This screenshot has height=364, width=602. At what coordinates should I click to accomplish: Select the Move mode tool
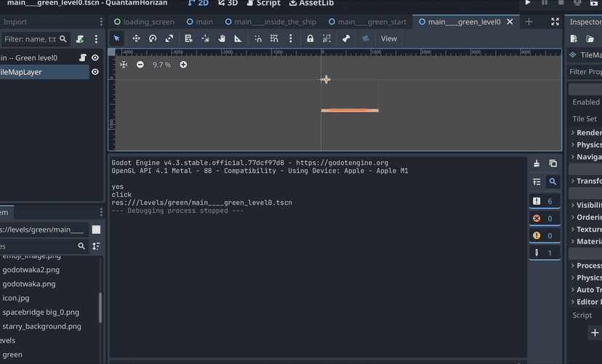pos(136,39)
